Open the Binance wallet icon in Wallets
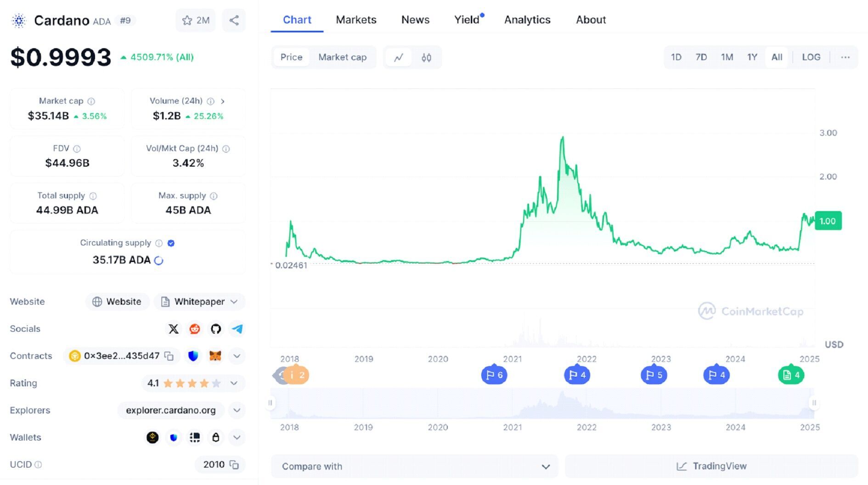Viewport: 868px width, 485px height. (x=152, y=437)
